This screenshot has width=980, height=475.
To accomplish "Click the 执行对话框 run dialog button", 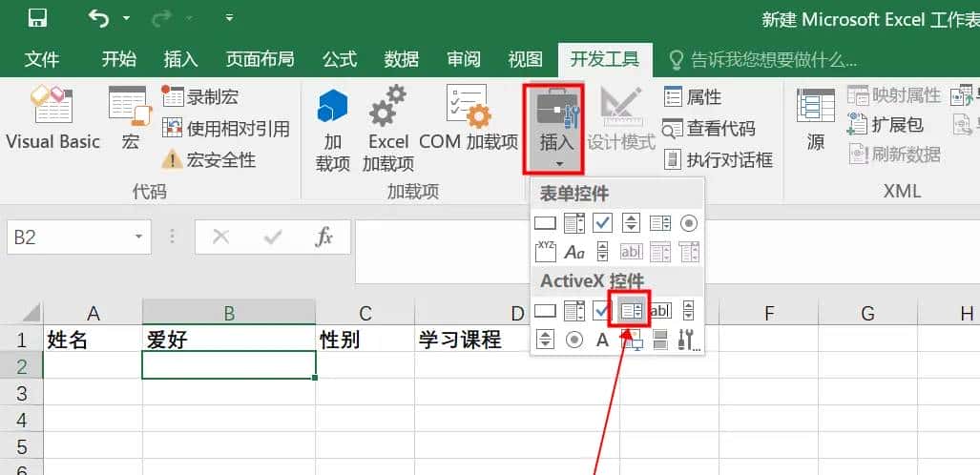I will pyautogui.click(x=719, y=160).
